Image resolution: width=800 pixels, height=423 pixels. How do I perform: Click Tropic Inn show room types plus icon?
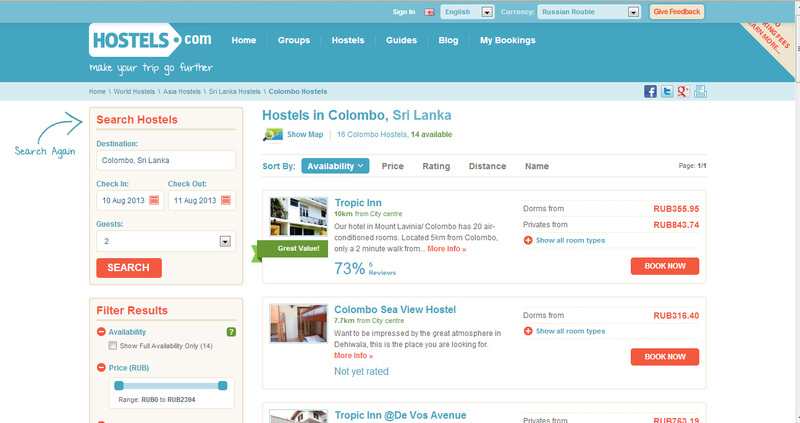tap(528, 240)
